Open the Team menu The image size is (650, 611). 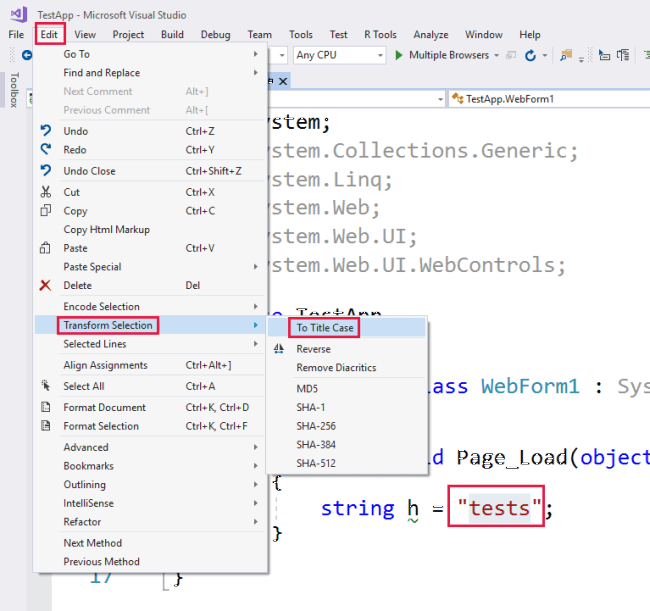tap(260, 34)
